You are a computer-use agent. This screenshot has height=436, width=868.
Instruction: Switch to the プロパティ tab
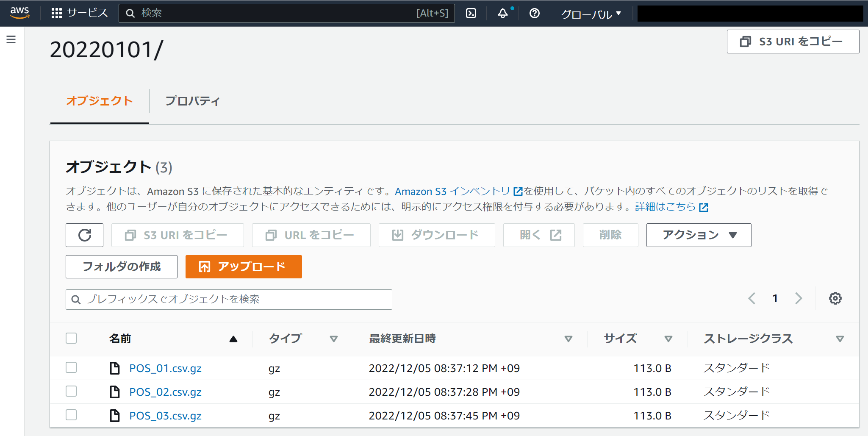193,101
